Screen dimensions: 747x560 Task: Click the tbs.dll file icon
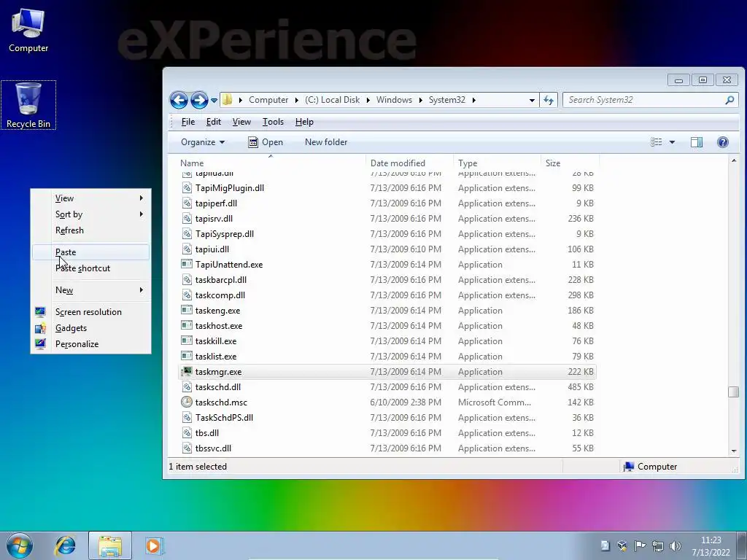pos(187,433)
